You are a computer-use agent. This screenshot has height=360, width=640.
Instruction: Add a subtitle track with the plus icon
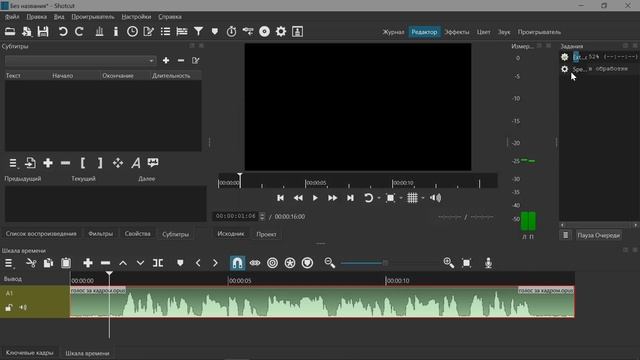coord(166,60)
